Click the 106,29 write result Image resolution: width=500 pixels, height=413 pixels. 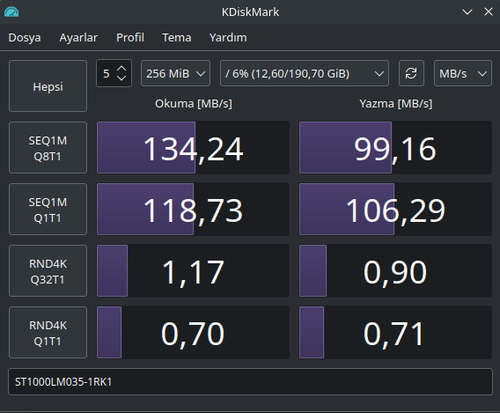click(395, 209)
